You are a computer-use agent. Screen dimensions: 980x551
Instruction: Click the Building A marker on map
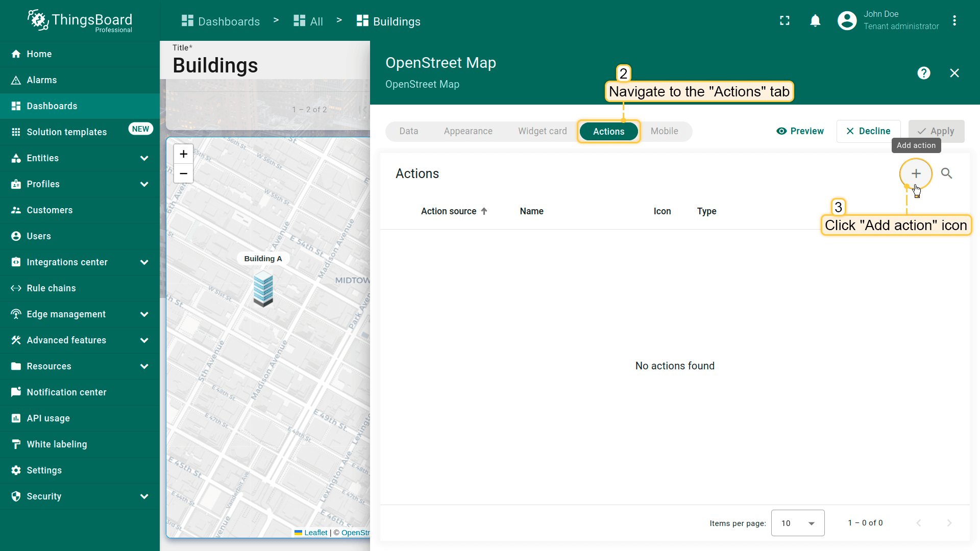tap(263, 288)
